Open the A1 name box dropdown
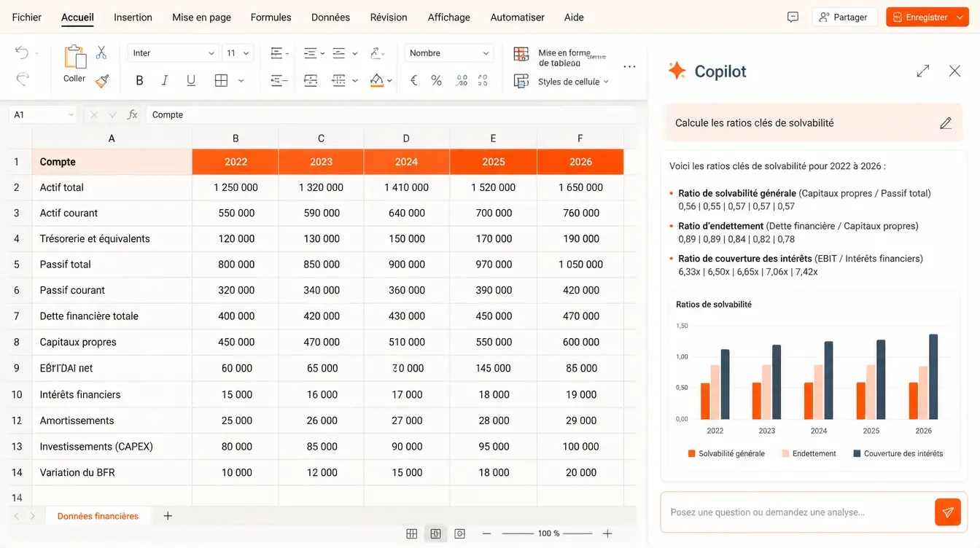This screenshot has width=980, height=548. [71, 114]
